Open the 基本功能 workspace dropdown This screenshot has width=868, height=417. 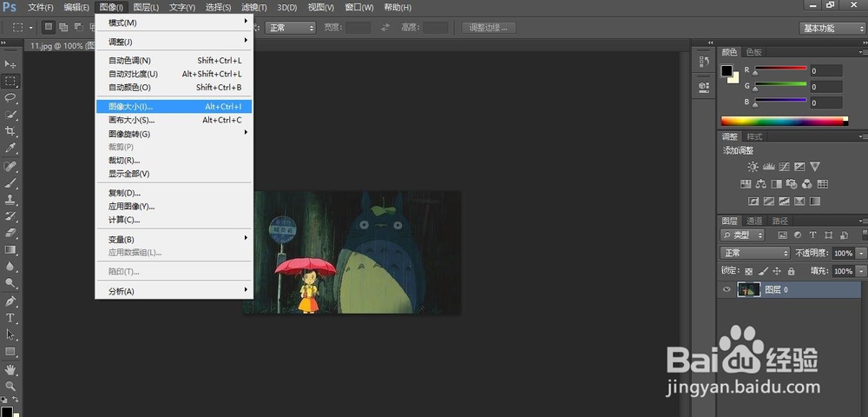[832, 28]
